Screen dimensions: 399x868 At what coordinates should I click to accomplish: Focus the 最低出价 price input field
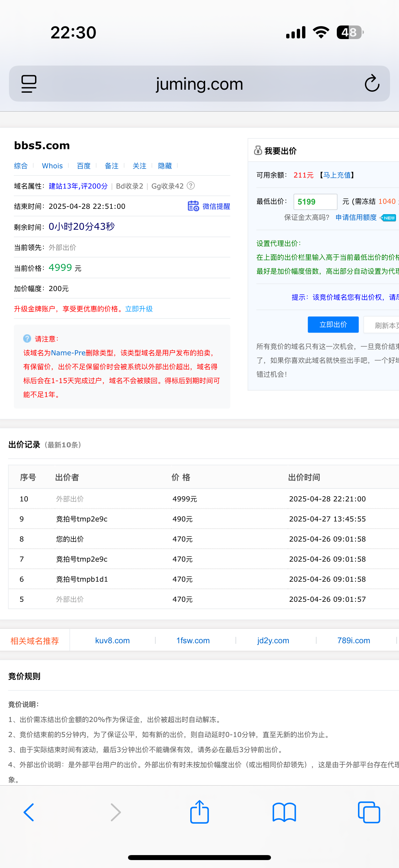[315, 202]
